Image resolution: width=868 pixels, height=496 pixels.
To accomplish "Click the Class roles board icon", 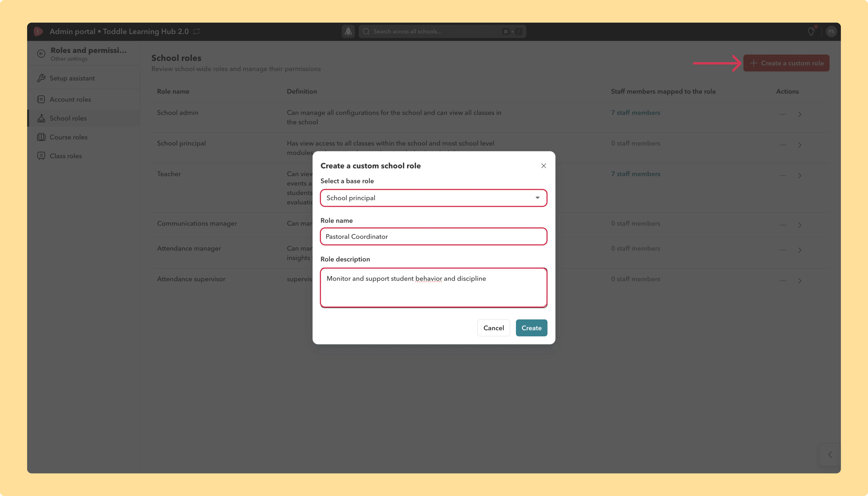I will (x=41, y=156).
